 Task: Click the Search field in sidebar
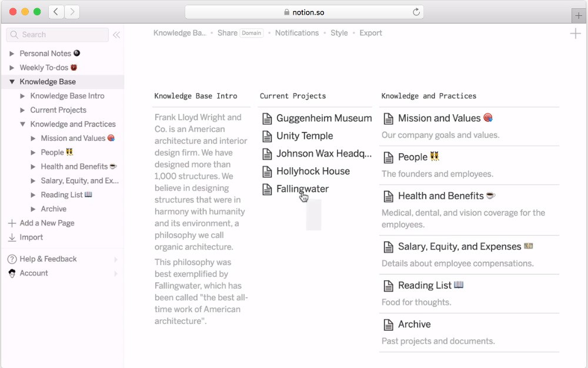[x=58, y=35]
